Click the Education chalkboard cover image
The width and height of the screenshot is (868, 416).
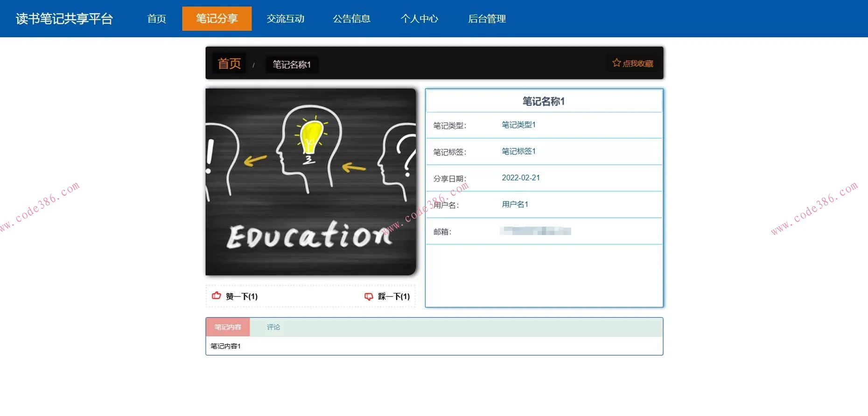click(x=310, y=182)
